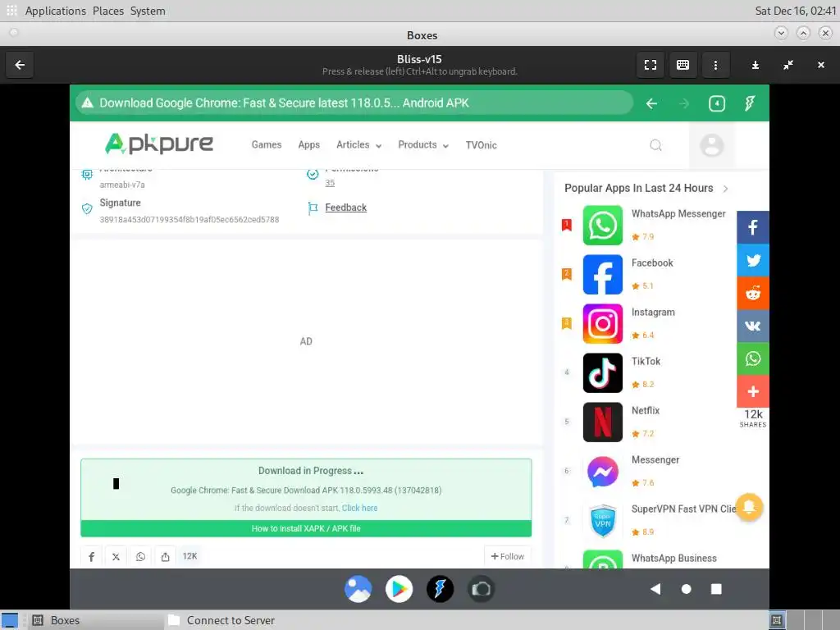The width and height of the screenshot is (840, 630).
Task: Click the browser back arrow in green toolbar
Action: [x=651, y=103]
